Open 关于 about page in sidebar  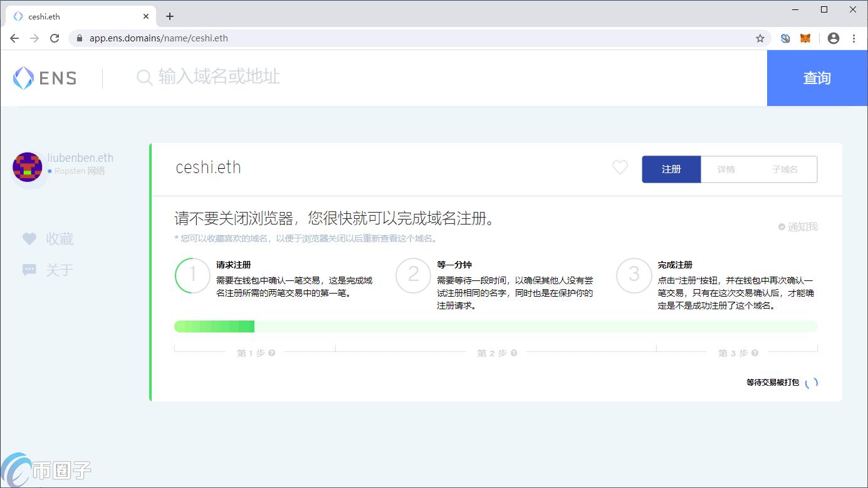coord(60,270)
